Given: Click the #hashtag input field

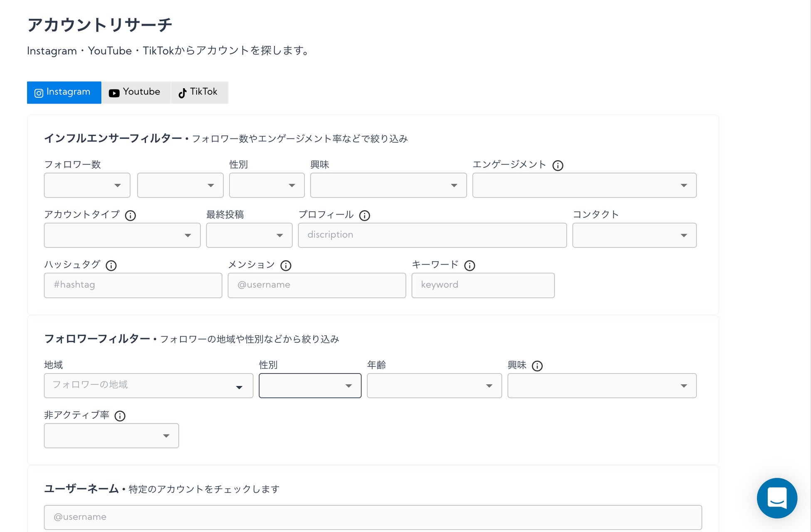Looking at the screenshot, I should 133,285.
